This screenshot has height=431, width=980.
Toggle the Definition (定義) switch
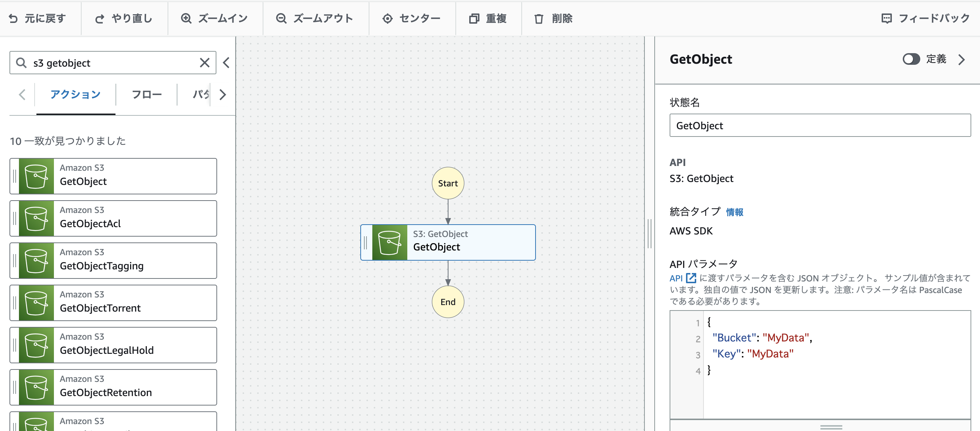[x=911, y=59]
